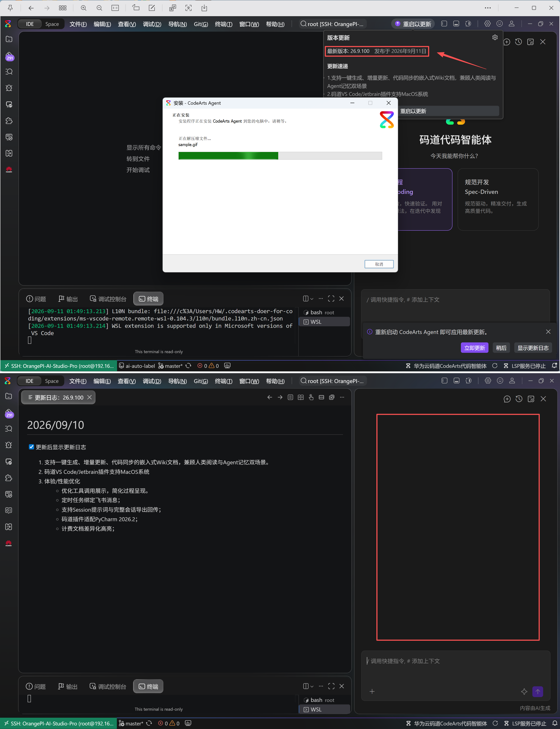Screen dimensions: 560x729
Task: Open settings gear in the update-log IDE title bar
Action: [x=488, y=380]
